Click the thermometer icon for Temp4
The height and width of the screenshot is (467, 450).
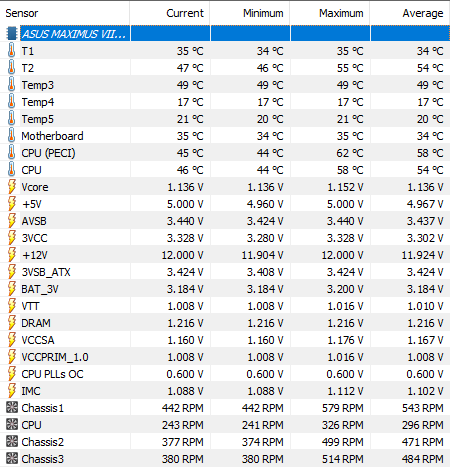[x=11, y=102]
